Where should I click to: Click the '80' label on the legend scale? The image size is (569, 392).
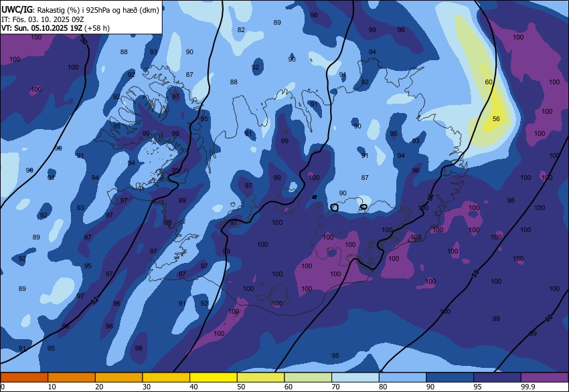pos(383,387)
